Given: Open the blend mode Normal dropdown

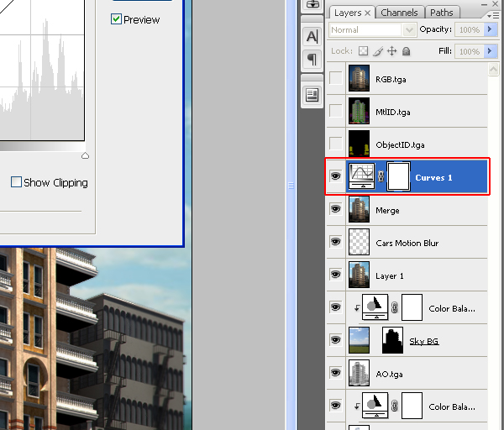Looking at the screenshot, I should click(372, 29).
